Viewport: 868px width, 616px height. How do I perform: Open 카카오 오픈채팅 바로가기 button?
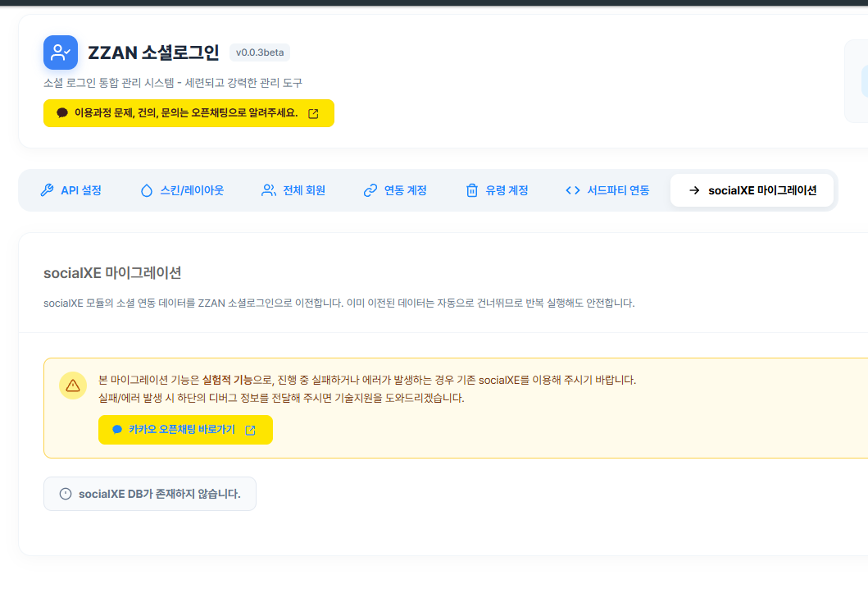(185, 430)
